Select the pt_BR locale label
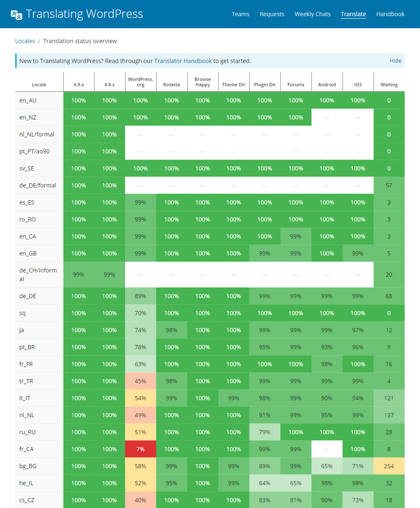 click(x=27, y=347)
